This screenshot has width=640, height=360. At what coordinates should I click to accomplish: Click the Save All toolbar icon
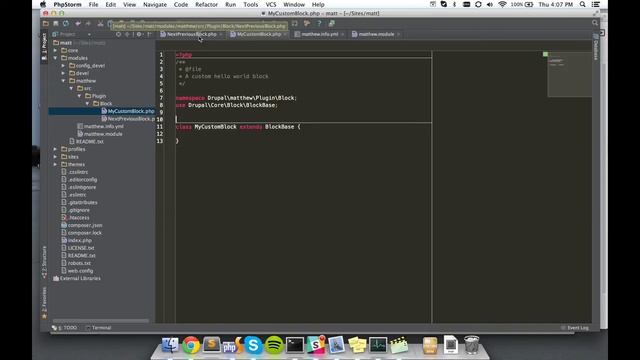56,24
